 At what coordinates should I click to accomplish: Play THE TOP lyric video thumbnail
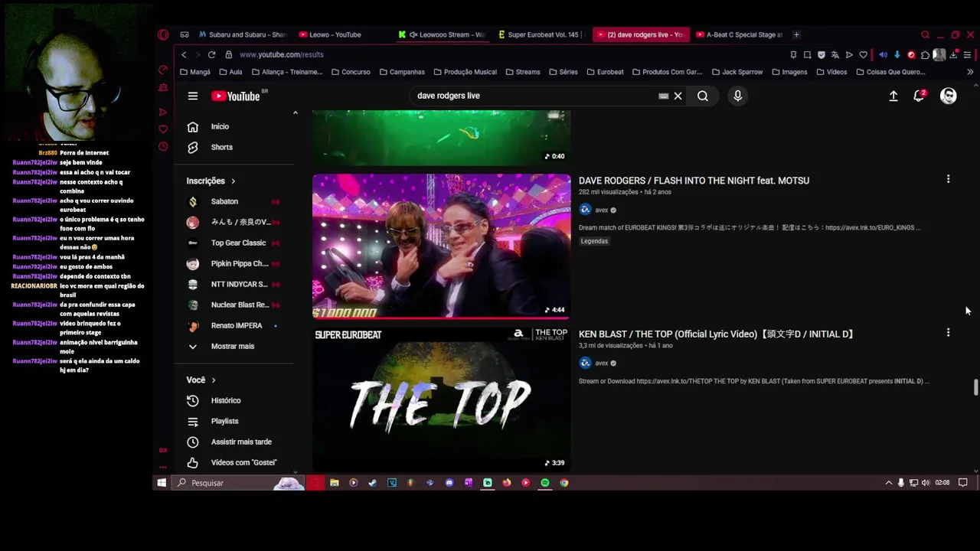(441, 399)
